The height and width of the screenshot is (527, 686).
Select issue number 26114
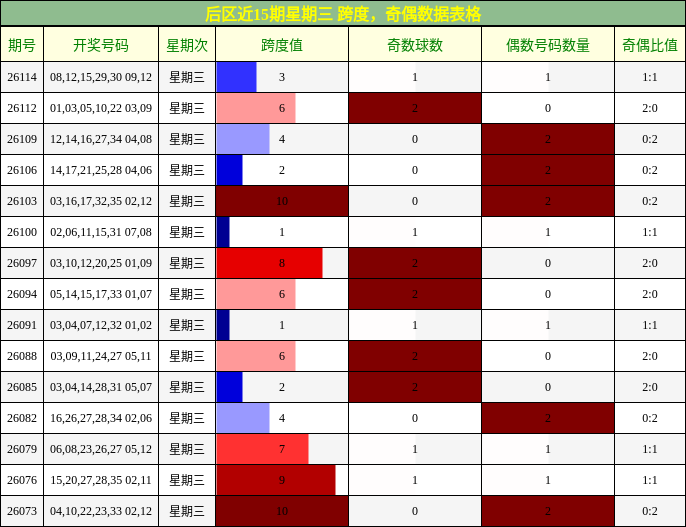click(x=22, y=77)
